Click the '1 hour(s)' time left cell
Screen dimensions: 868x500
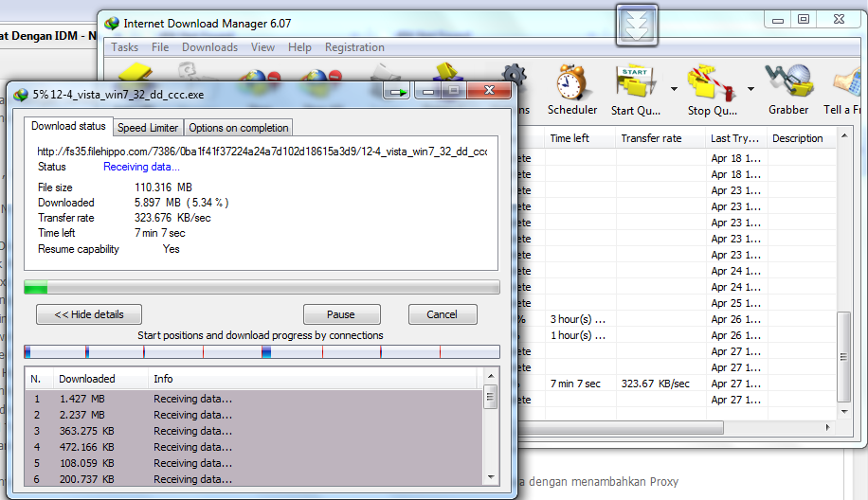(x=577, y=335)
